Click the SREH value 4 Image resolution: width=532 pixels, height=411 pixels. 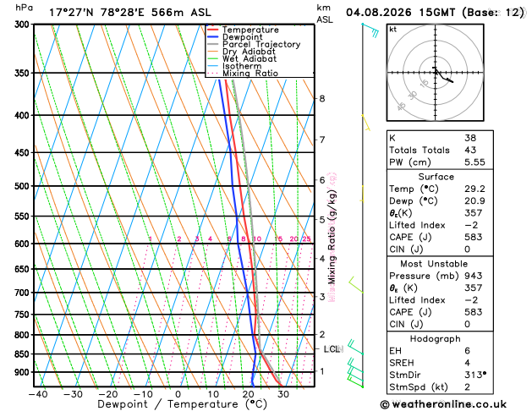(468, 363)
